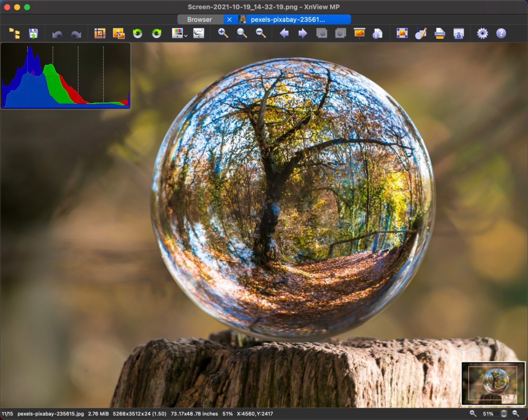Switch to the Browser tab
528x420 pixels.
[x=199, y=20]
